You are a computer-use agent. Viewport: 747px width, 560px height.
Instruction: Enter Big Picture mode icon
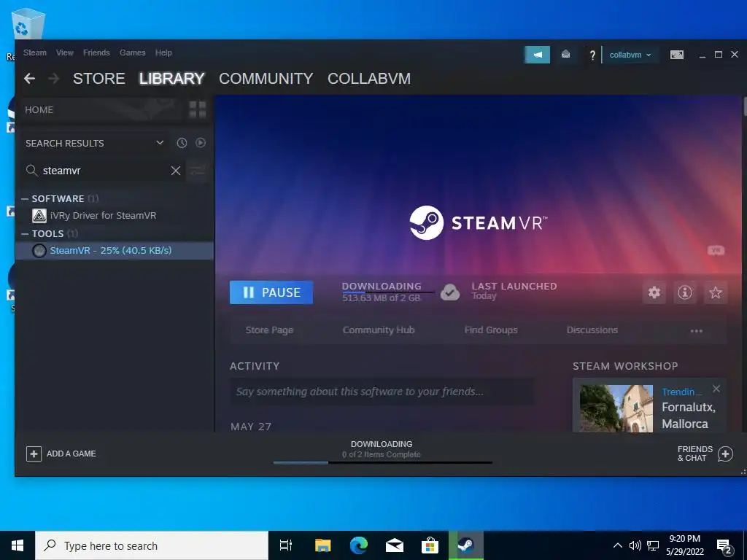pyautogui.click(x=676, y=55)
